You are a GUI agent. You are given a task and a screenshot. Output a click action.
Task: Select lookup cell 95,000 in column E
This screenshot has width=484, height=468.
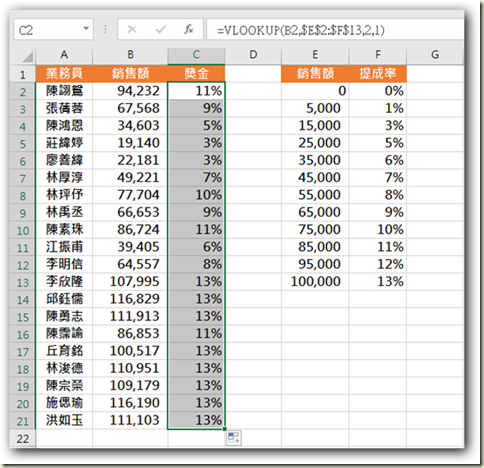click(315, 264)
